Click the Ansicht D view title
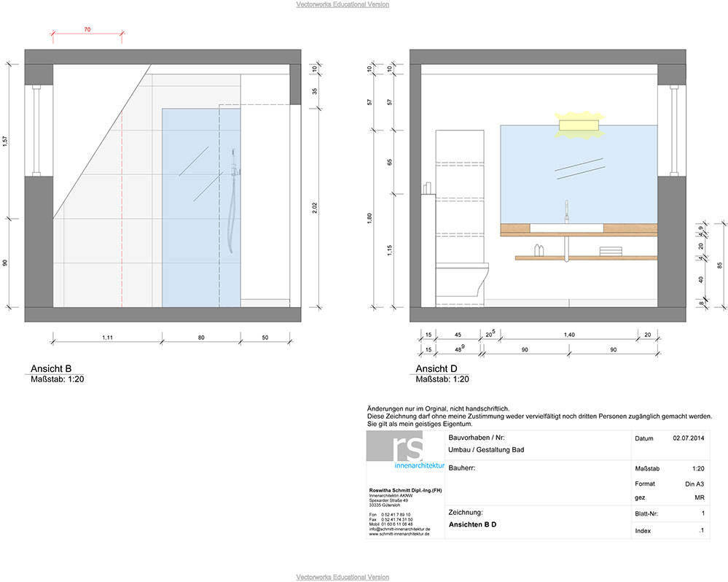This screenshot has height=582, width=728. click(x=437, y=368)
